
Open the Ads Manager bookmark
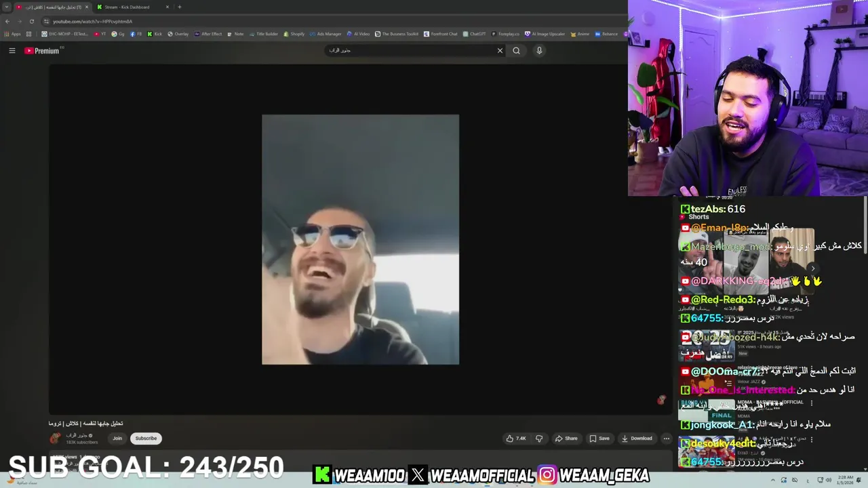(x=325, y=34)
